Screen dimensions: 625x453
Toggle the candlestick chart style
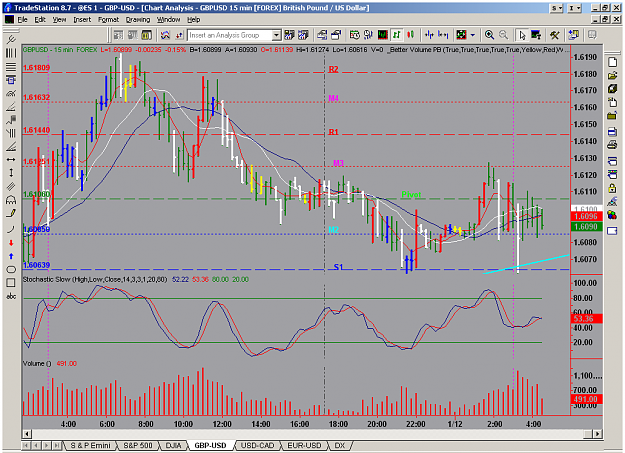tap(410, 35)
